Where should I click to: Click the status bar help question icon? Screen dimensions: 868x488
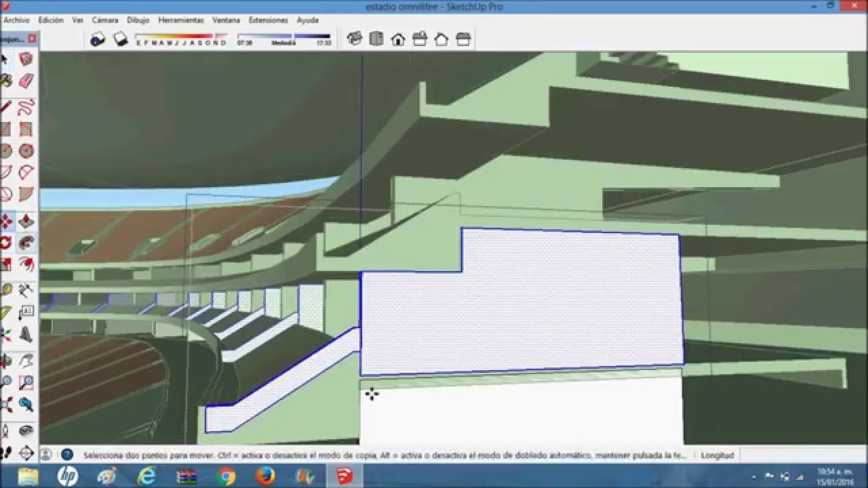click(x=67, y=455)
